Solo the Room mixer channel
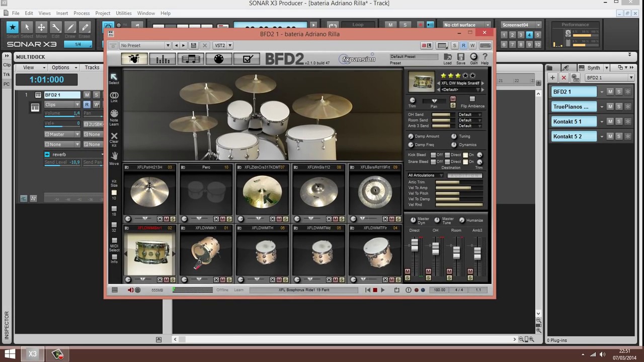Viewport: 644px width, 362px height. [x=449, y=278]
